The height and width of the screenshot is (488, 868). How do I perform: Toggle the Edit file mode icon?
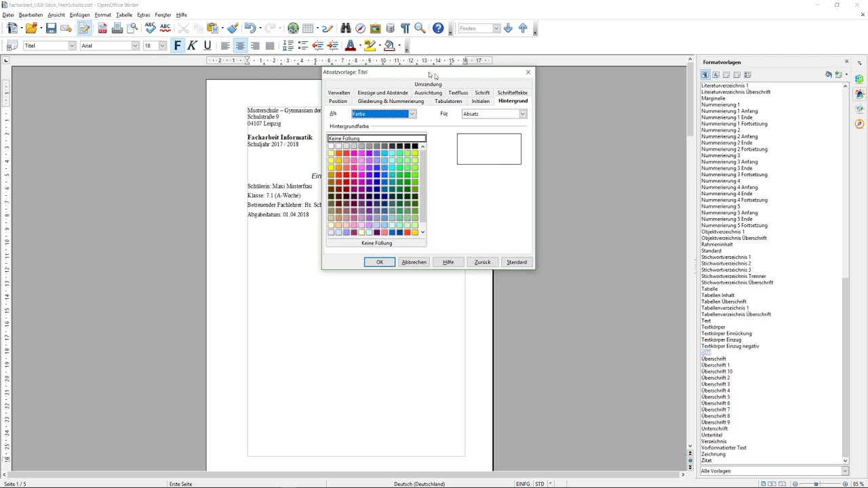click(x=84, y=28)
